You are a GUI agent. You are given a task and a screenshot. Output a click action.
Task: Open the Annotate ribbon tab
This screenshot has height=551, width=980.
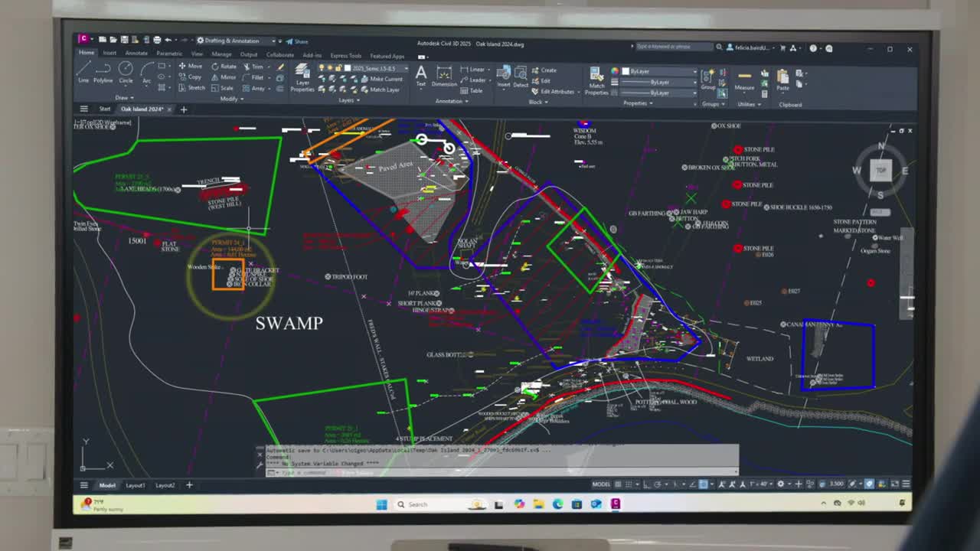coord(136,54)
